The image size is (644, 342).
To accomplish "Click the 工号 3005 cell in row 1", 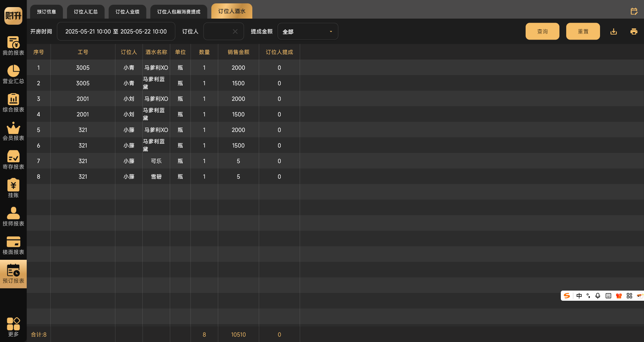I will pyautogui.click(x=83, y=68).
